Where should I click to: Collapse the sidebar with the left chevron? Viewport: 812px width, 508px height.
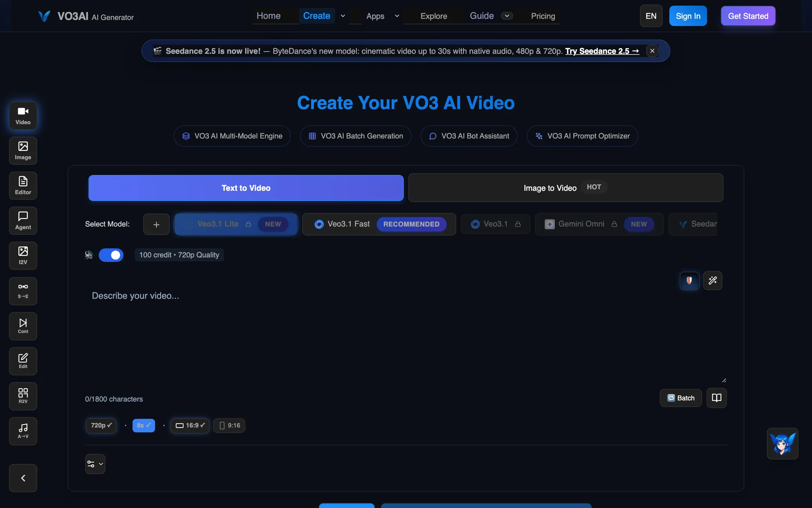click(23, 478)
